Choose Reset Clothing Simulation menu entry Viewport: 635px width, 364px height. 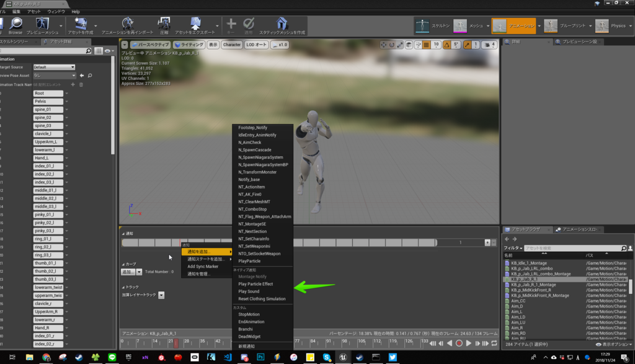[x=262, y=299]
